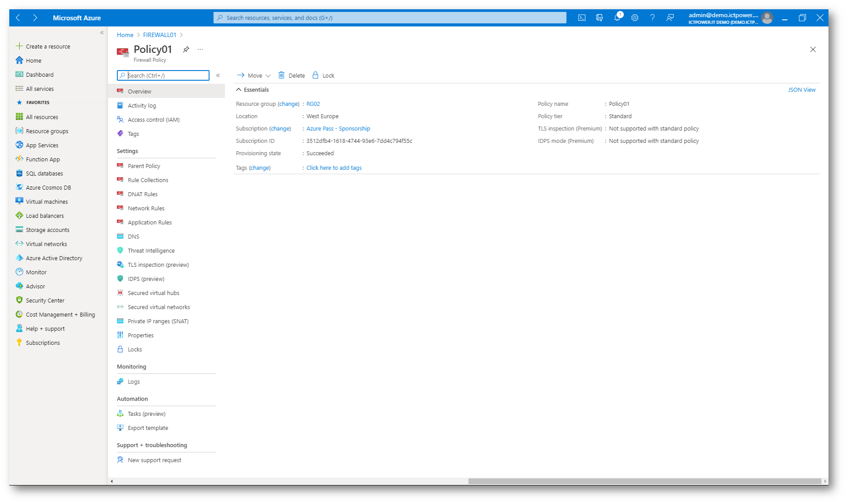Collapse the resource menu pane
The height and width of the screenshot is (504, 847).
(x=218, y=75)
